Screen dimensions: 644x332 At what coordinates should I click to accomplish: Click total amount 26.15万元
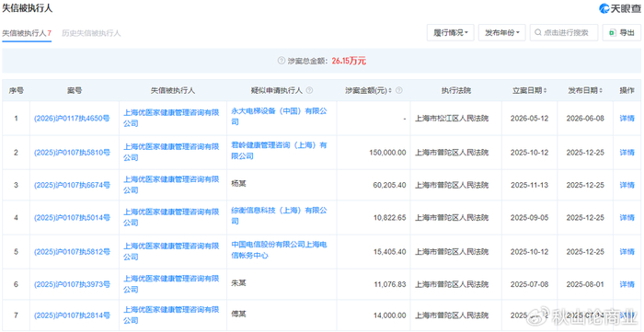click(x=349, y=61)
